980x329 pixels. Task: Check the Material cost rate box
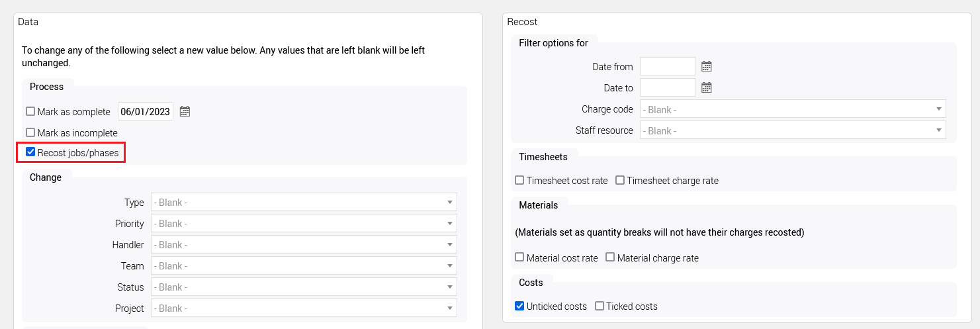point(519,258)
